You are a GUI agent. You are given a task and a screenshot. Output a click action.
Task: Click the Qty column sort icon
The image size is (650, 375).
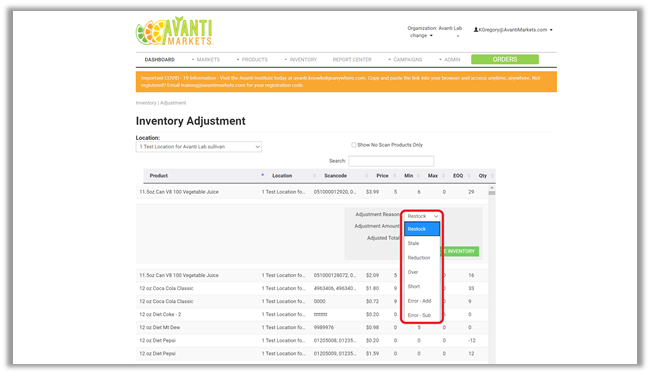point(492,176)
